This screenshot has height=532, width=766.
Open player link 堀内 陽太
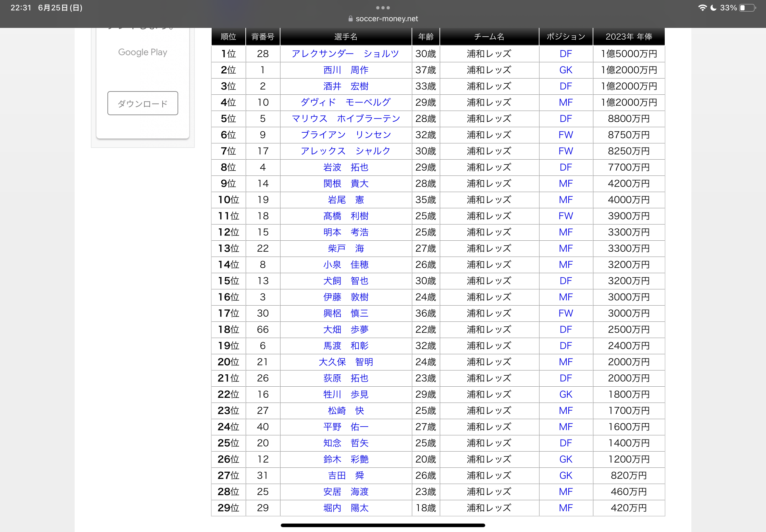pyautogui.click(x=345, y=508)
